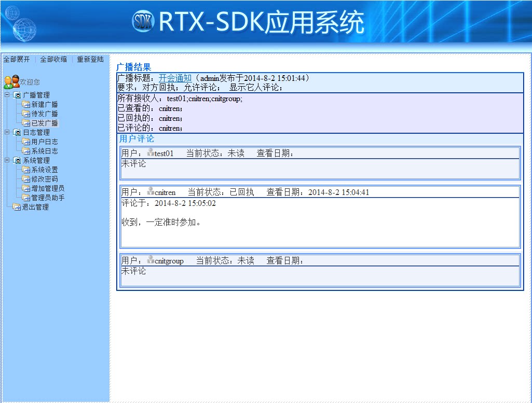Image resolution: width=532 pixels, height=403 pixels.
Task: Click the 欢迎您 welcome text
Action: click(30, 82)
